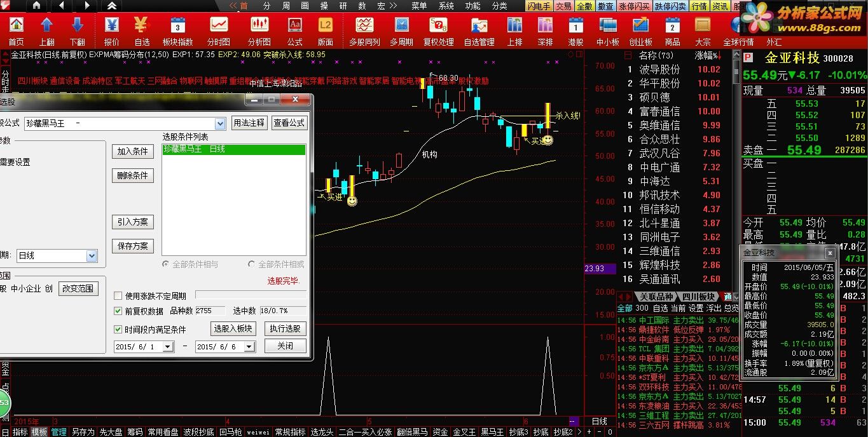The height and width of the screenshot is (437, 868).
Task: Click 闪电手 button in top bar
Action: pyautogui.click(x=539, y=6)
